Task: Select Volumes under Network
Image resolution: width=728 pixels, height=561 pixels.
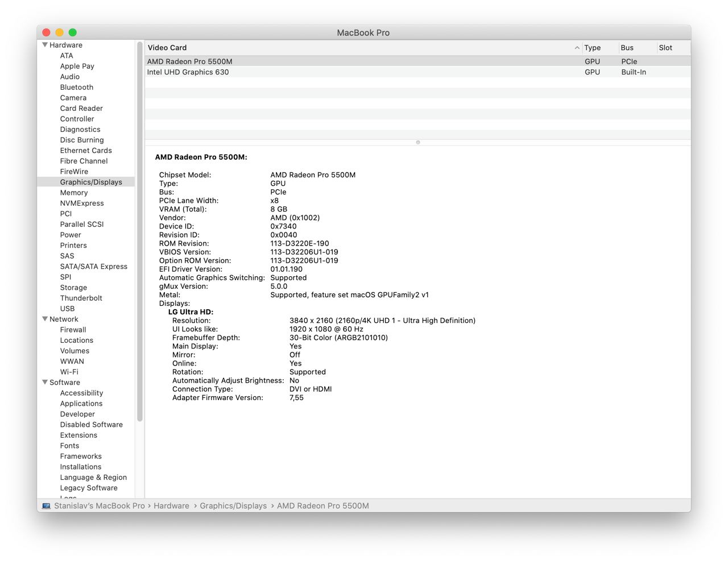Action: pyautogui.click(x=75, y=351)
